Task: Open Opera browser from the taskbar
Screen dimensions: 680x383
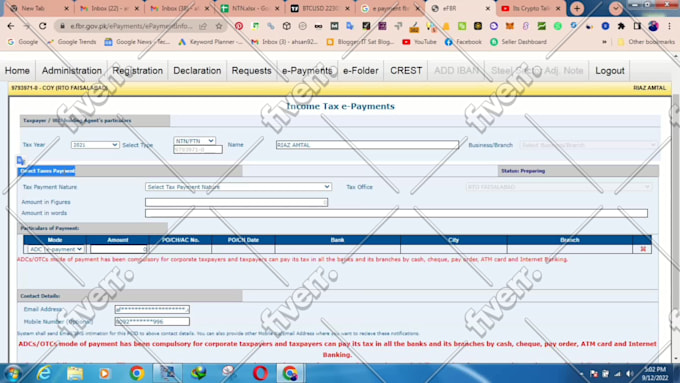Action: coord(260,373)
